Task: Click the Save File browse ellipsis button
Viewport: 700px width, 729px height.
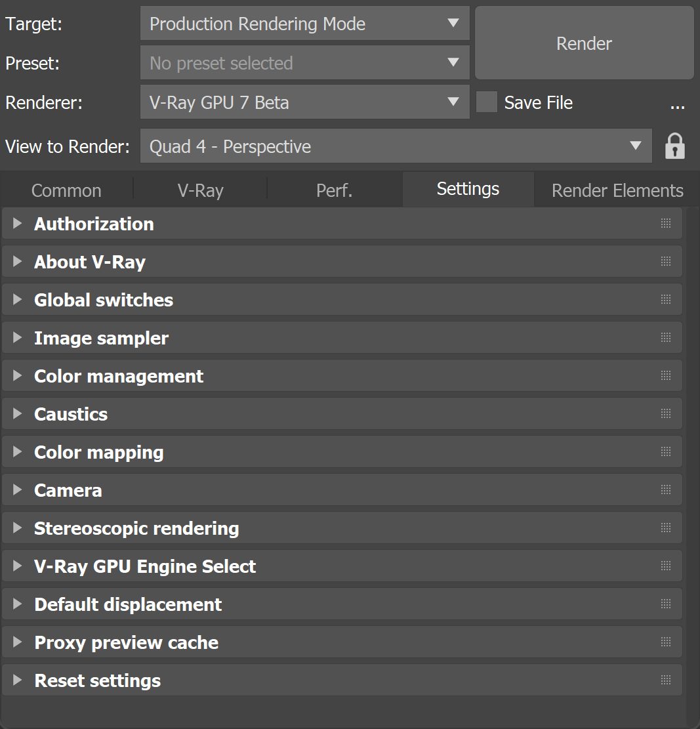Action: tap(677, 106)
